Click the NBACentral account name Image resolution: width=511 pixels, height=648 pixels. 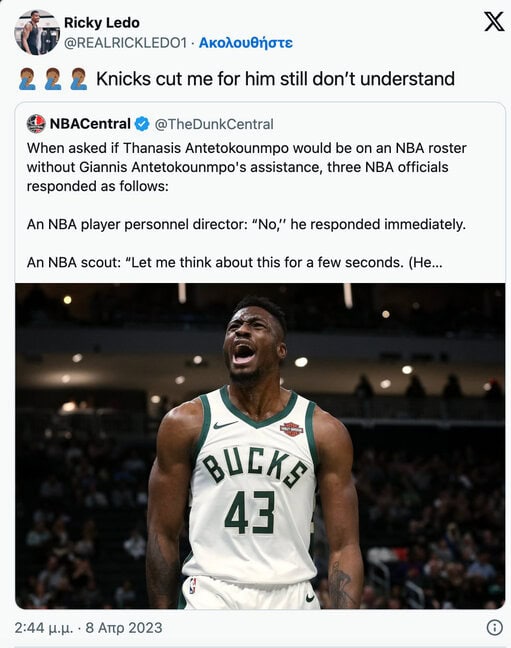point(90,124)
